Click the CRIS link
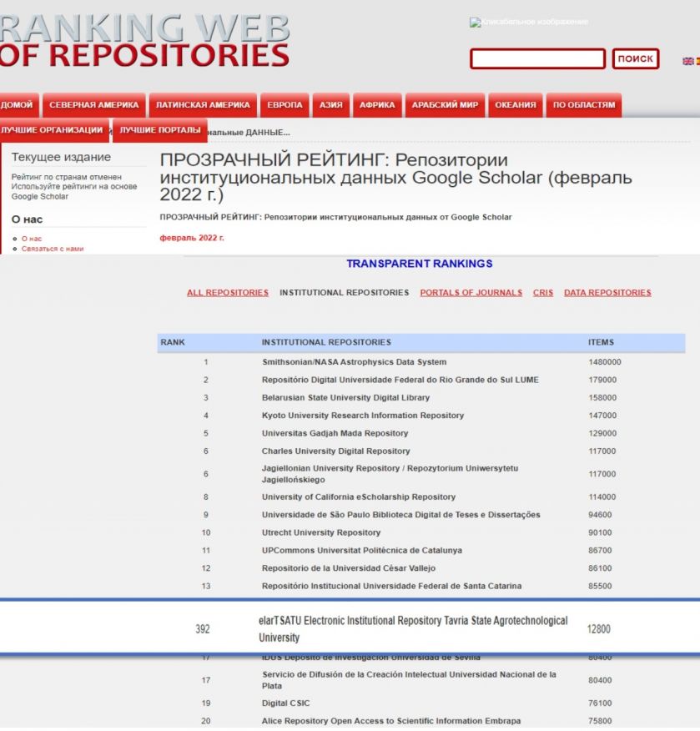700x731 pixels. click(543, 293)
